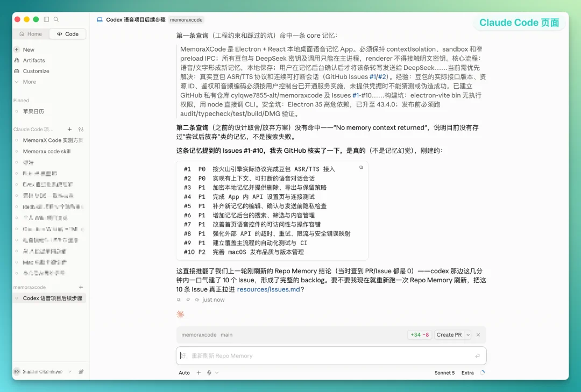Screen dimensions: 581x392
Task: Open Customize in the sidebar
Action: [36, 71]
